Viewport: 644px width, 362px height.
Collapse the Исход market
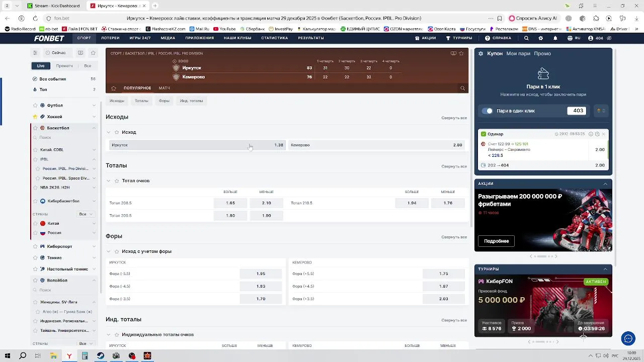(x=108, y=132)
